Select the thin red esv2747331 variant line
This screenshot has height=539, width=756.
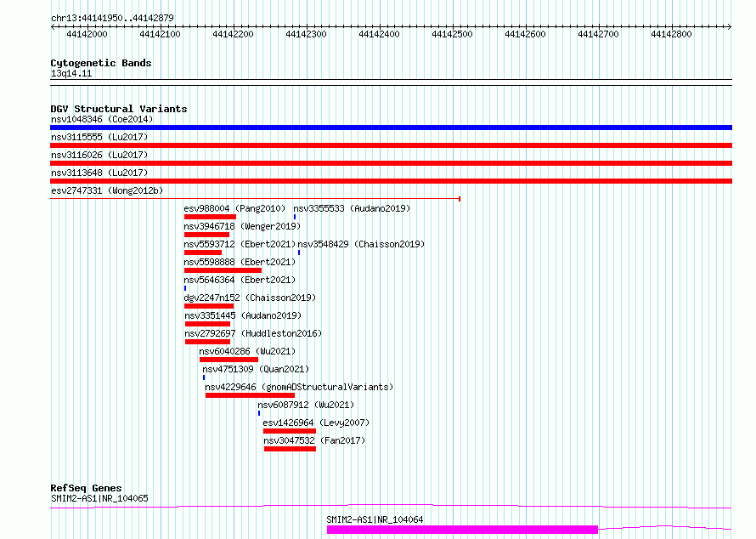click(255, 199)
